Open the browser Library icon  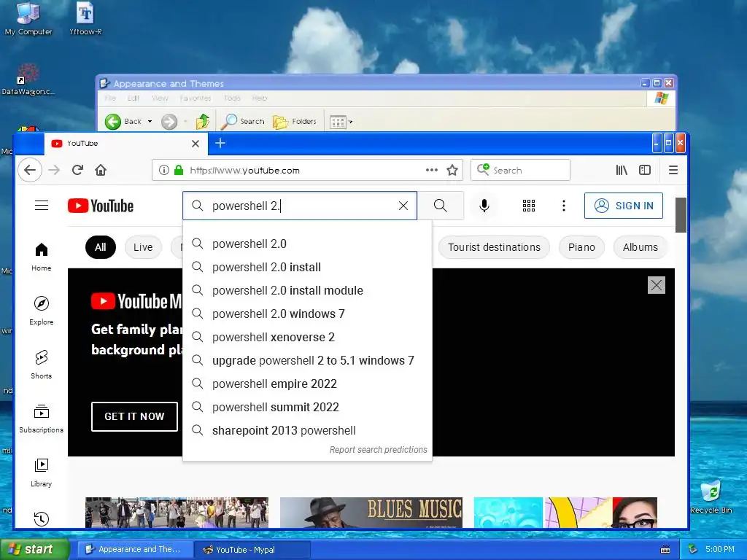click(622, 170)
